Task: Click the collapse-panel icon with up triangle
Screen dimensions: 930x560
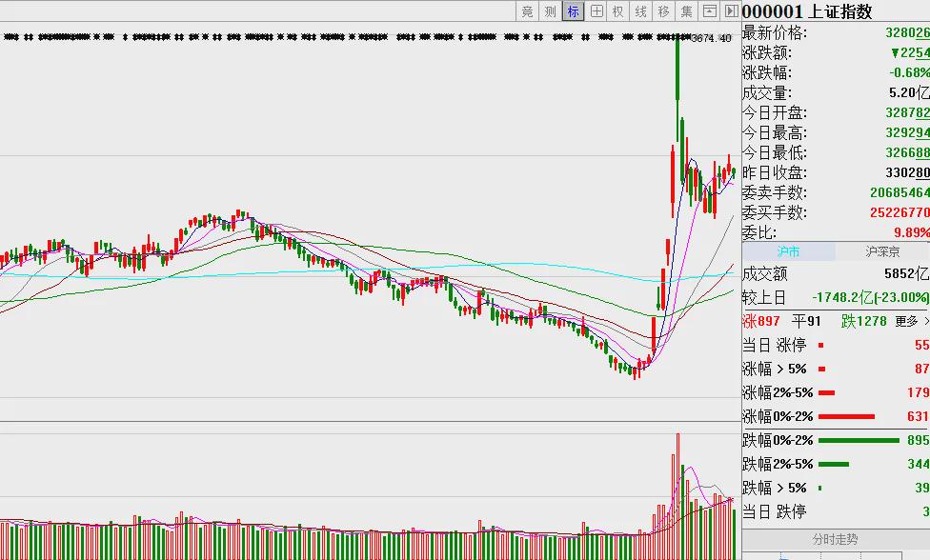Action: click(709, 11)
